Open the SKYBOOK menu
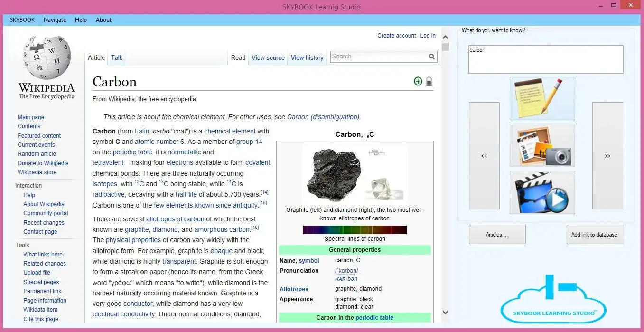 (x=22, y=20)
